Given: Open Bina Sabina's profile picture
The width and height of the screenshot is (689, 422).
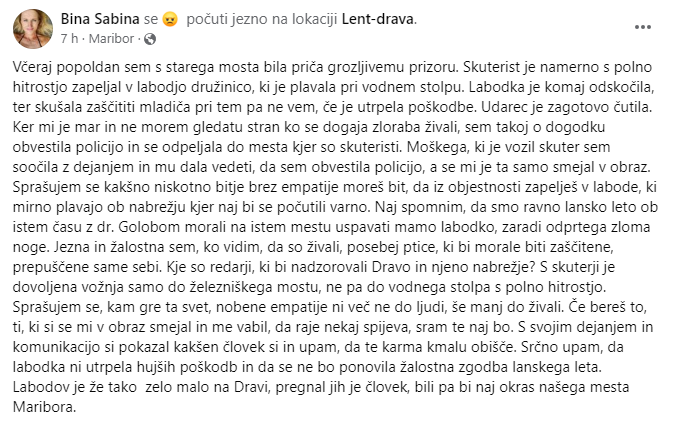Looking at the screenshot, I should (x=33, y=29).
